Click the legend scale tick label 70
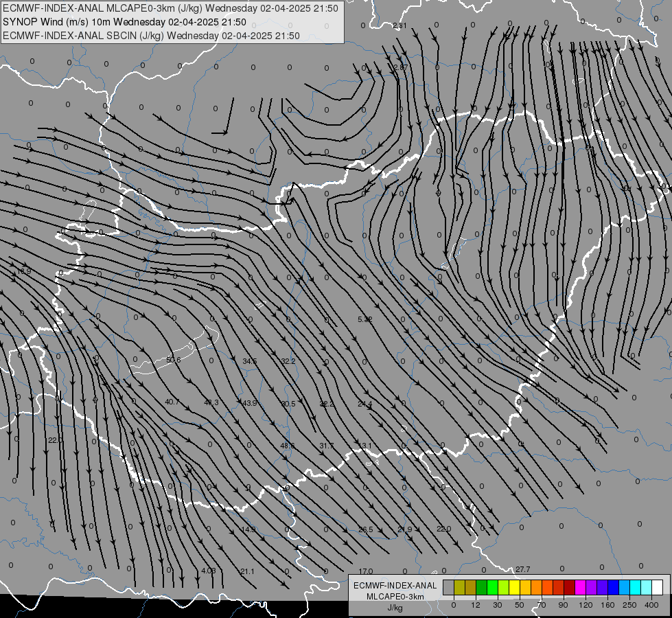The width and height of the screenshot is (672, 618). click(x=542, y=605)
